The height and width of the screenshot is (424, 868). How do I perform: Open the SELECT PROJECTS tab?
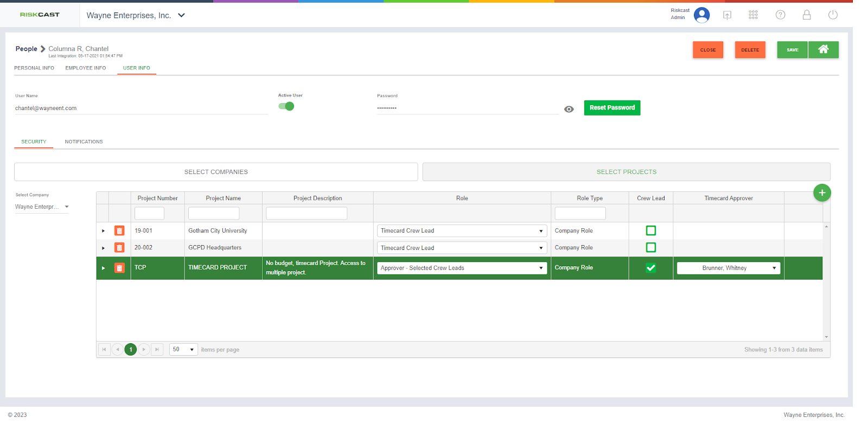(627, 172)
